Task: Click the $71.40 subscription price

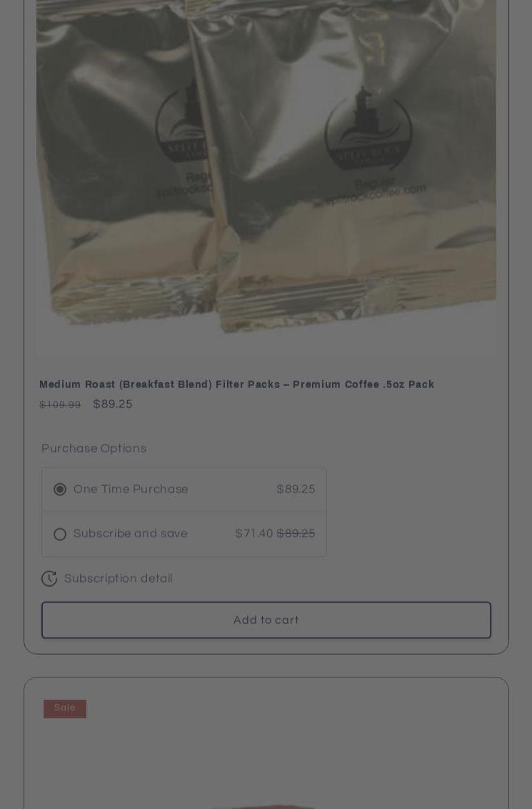Action: point(254,533)
